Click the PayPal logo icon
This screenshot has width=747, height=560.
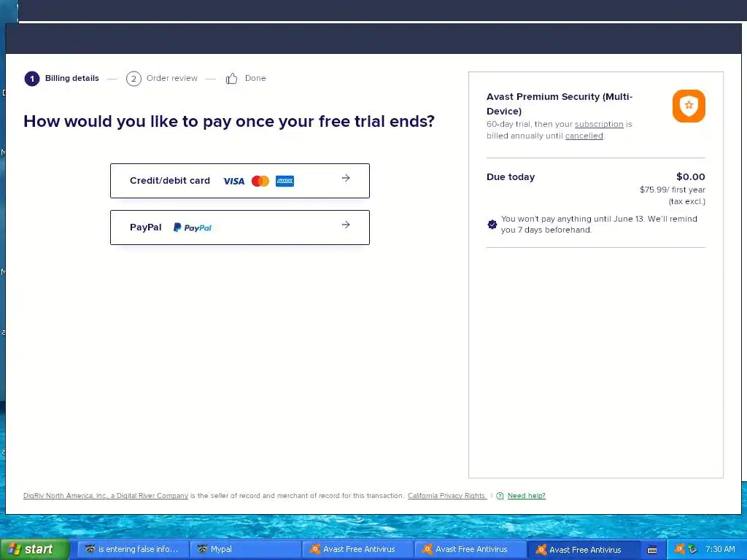[x=193, y=227]
